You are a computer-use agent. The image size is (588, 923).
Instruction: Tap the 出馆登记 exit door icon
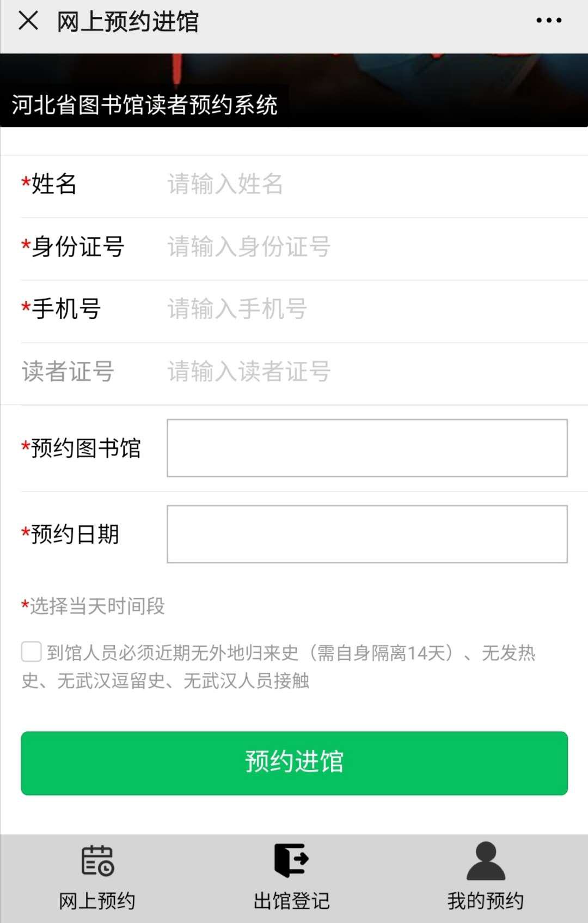click(x=292, y=860)
